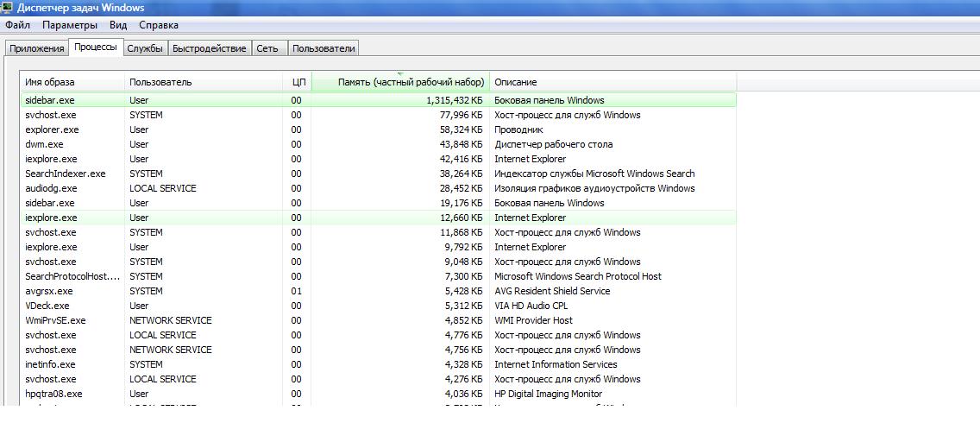This screenshot has width=980, height=442.
Task: Select the dwm.exe process row
Action: tap(44, 144)
